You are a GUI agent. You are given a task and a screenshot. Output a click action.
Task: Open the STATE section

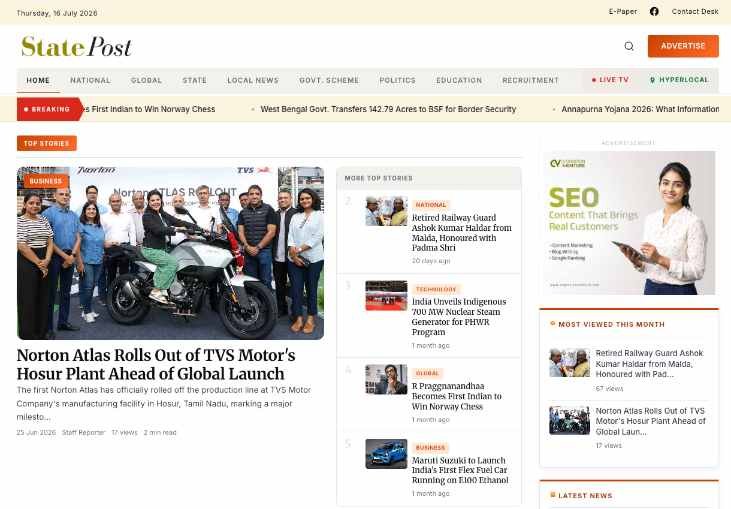point(194,80)
